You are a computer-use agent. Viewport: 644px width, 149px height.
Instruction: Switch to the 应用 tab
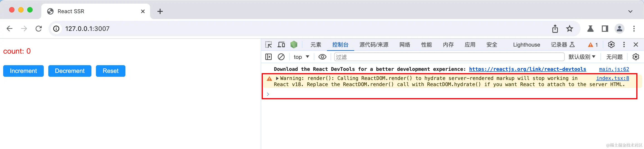470,45
